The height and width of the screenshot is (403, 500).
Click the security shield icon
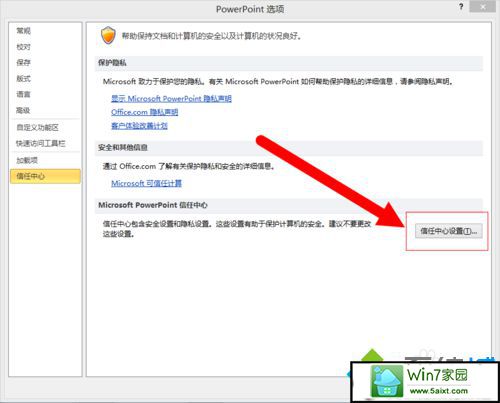click(108, 36)
